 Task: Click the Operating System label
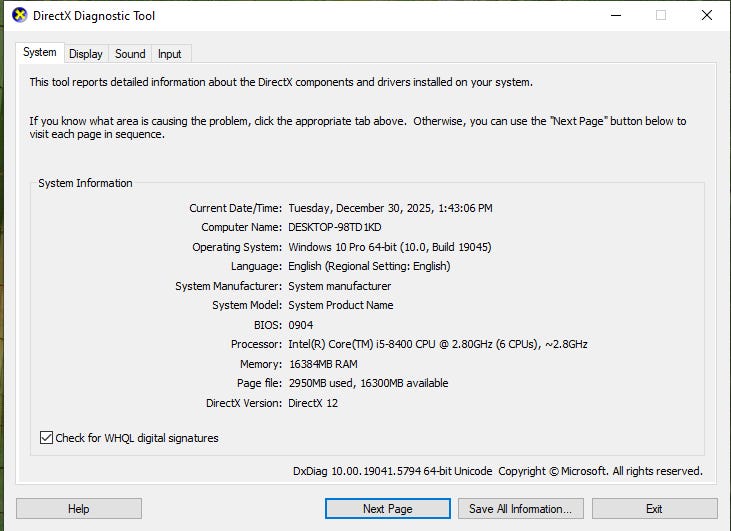tap(237, 247)
